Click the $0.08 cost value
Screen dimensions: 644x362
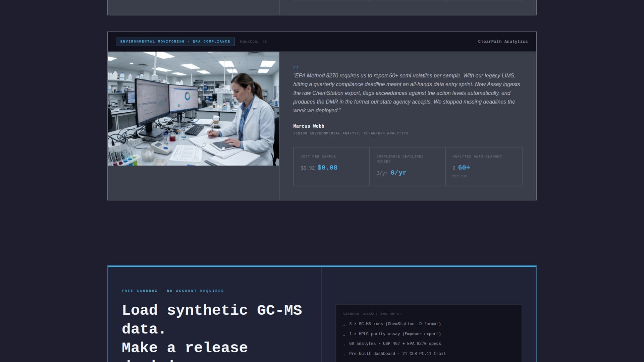pos(327,168)
